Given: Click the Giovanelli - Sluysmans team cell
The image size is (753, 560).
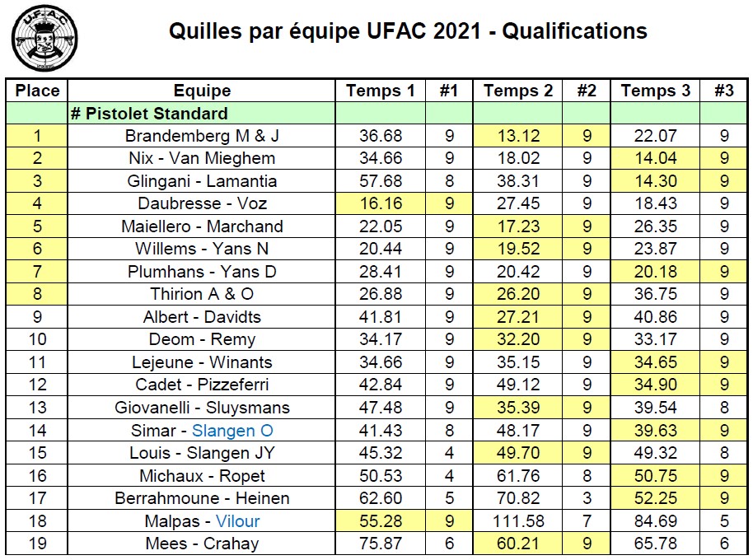Looking at the screenshot, I should (x=202, y=408).
